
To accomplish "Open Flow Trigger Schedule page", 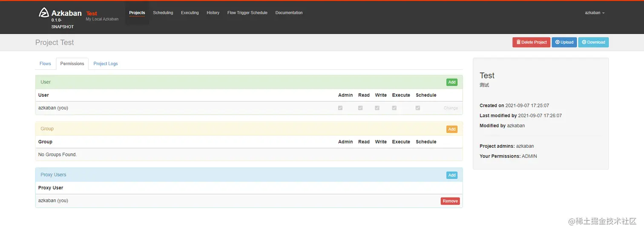I will pos(247,13).
